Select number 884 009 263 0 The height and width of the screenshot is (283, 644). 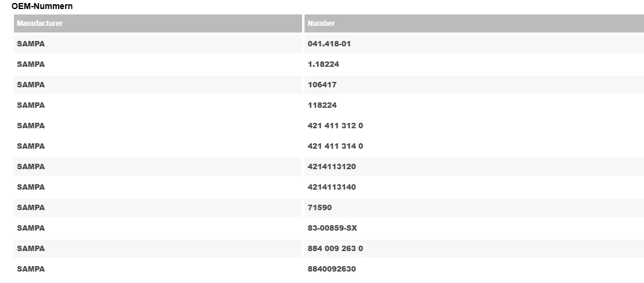click(335, 249)
